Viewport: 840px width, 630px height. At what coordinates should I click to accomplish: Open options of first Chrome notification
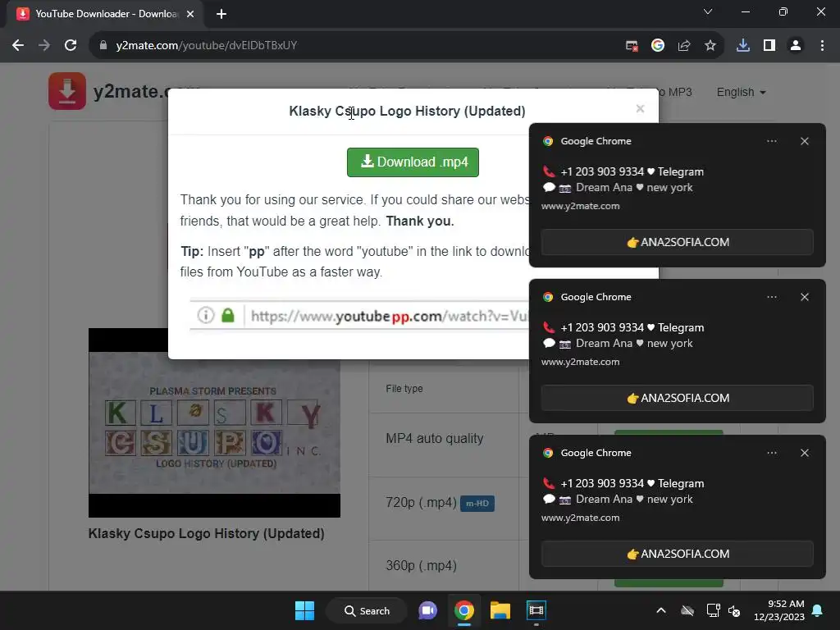point(771,141)
